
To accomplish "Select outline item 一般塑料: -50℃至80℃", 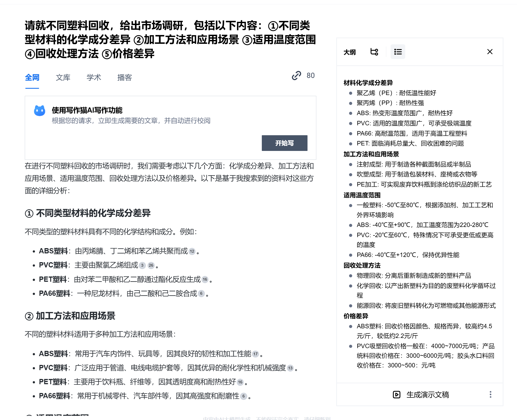I will 425,210.
